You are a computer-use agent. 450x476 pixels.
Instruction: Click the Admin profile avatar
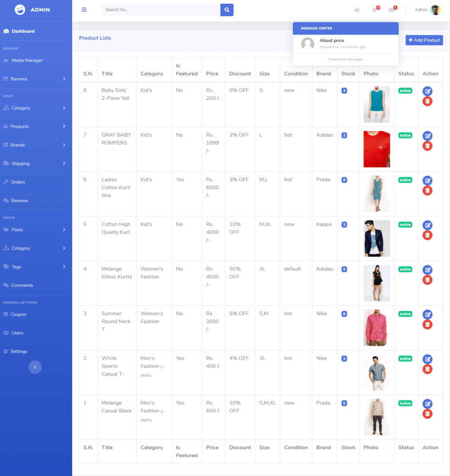point(436,10)
